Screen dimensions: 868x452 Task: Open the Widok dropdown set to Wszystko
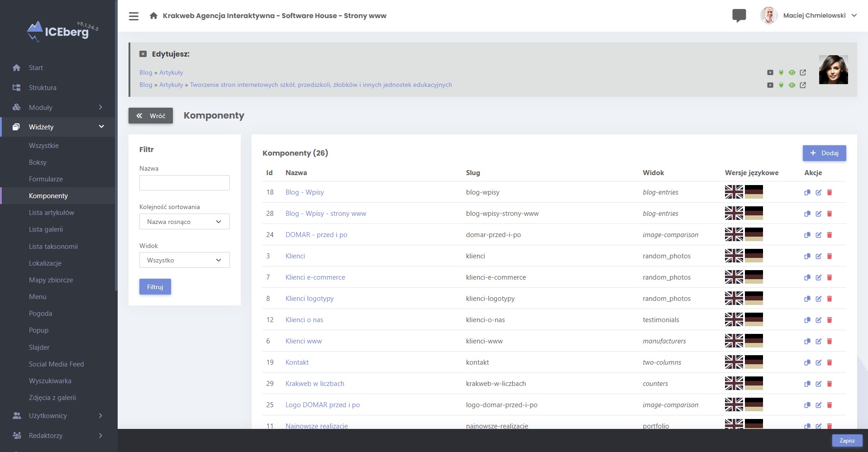[x=185, y=260]
